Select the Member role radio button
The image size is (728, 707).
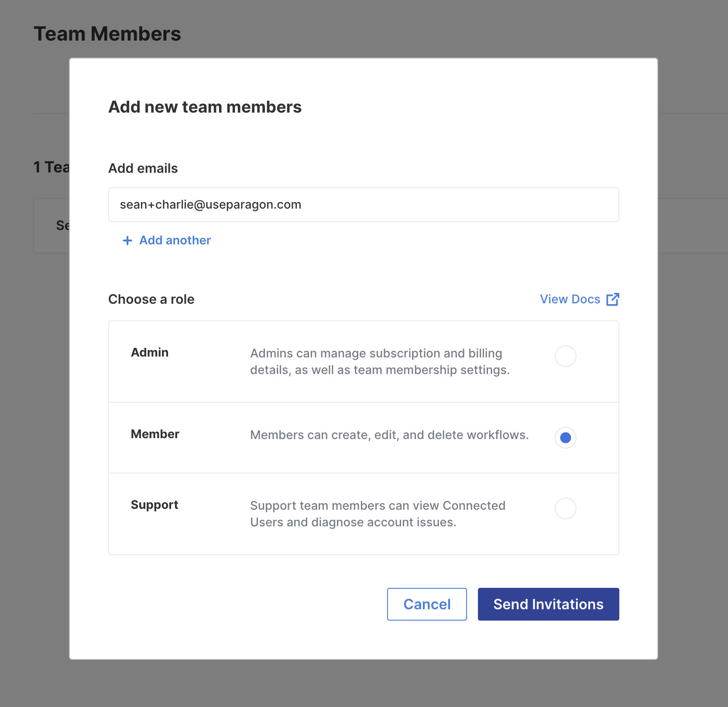pos(565,438)
